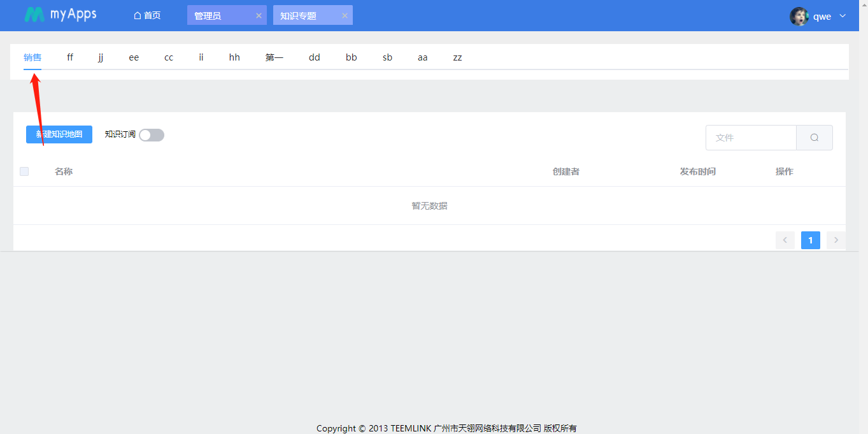Image resolution: width=868 pixels, height=434 pixels.
Task: Click the 新建知识地图 button
Action: pos(59,134)
